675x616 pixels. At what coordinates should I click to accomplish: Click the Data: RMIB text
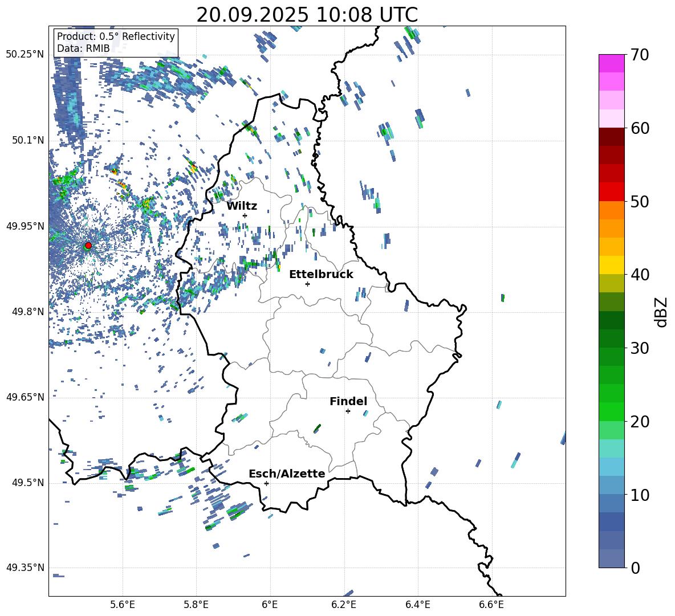pyautogui.click(x=83, y=48)
